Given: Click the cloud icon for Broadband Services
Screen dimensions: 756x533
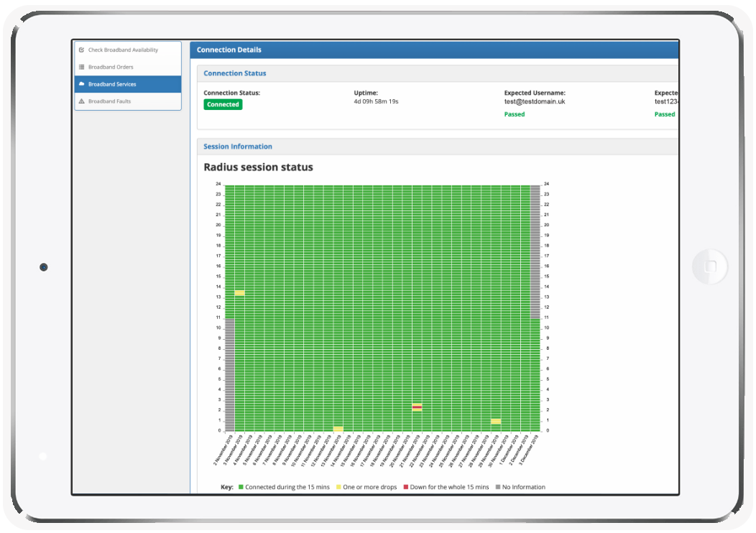Looking at the screenshot, I should click(81, 84).
